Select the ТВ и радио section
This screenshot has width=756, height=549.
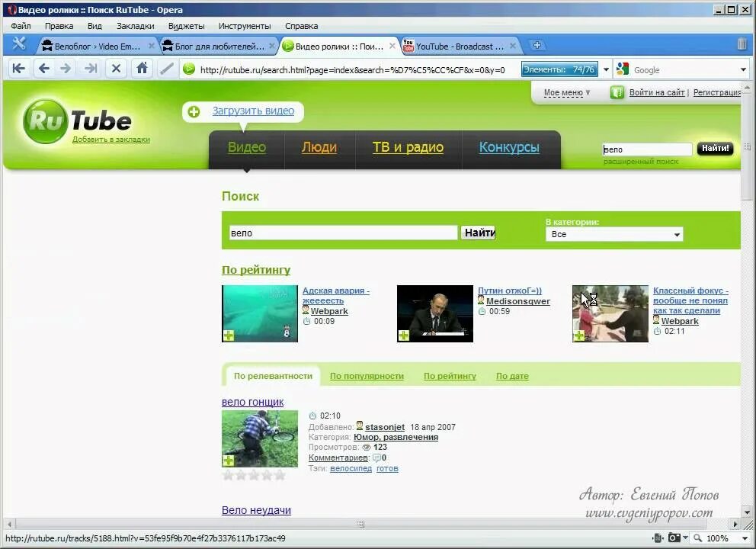(x=408, y=147)
